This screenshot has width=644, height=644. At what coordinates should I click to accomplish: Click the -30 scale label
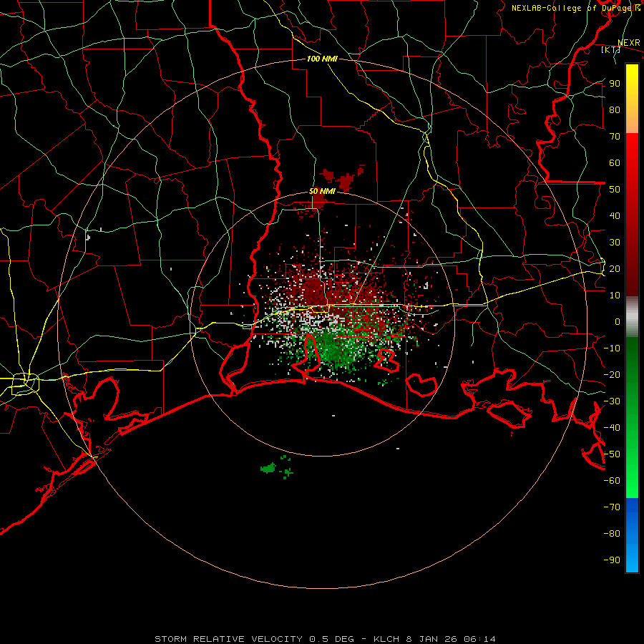(x=612, y=401)
